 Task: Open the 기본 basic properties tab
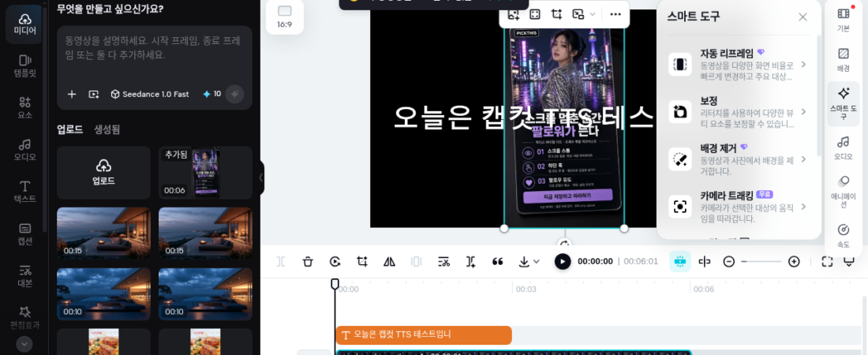point(843,19)
